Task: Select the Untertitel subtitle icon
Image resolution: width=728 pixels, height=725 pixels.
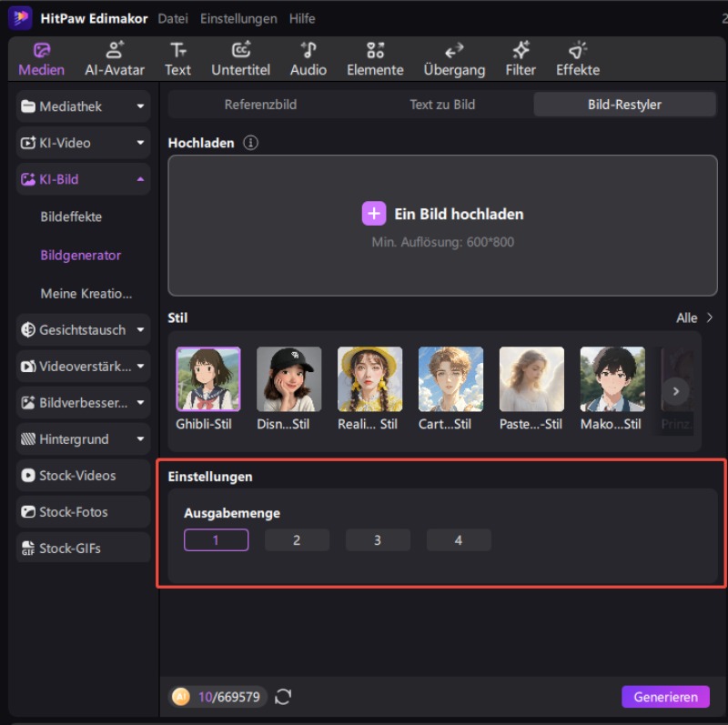Action: coord(240,52)
